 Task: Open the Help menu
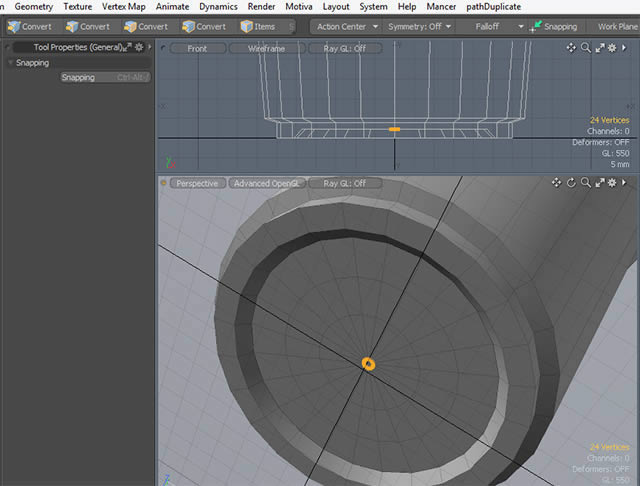tap(407, 7)
